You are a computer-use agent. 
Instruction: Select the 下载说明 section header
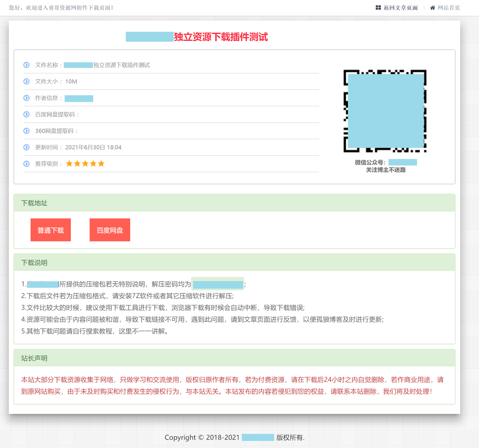coord(34,263)
